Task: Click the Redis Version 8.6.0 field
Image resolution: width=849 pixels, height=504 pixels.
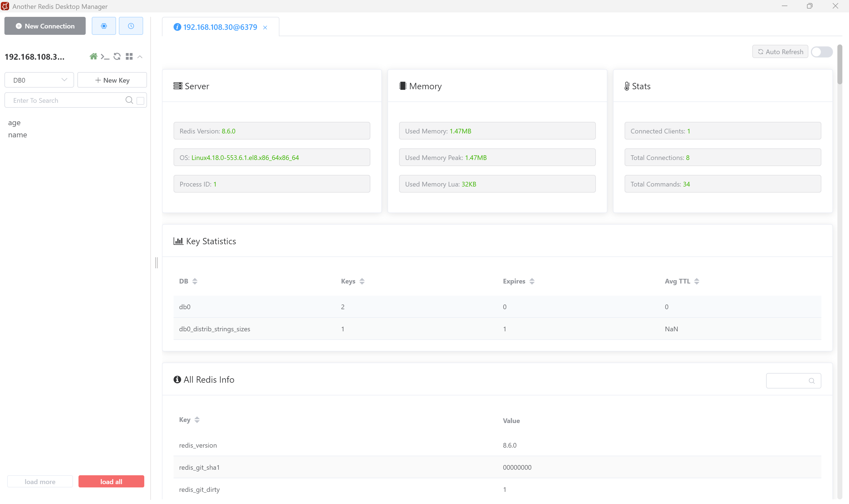Action: (x=272, y=131)
